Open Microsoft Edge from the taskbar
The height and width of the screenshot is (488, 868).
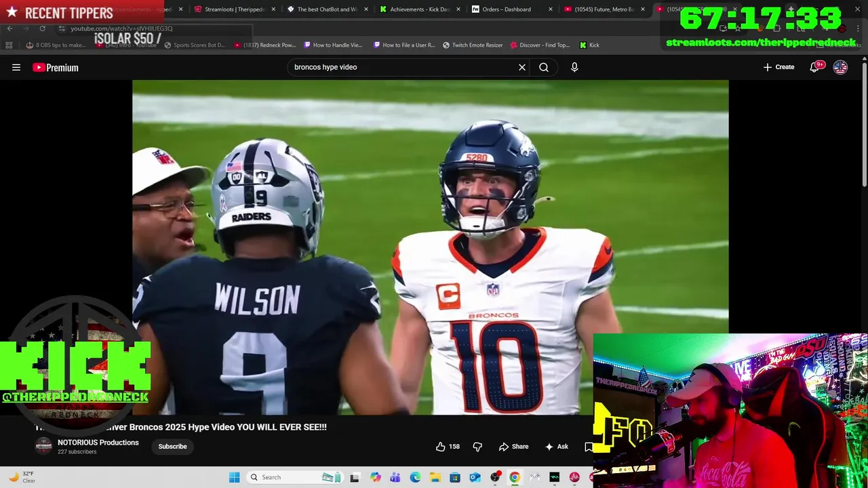coord(415,477)
